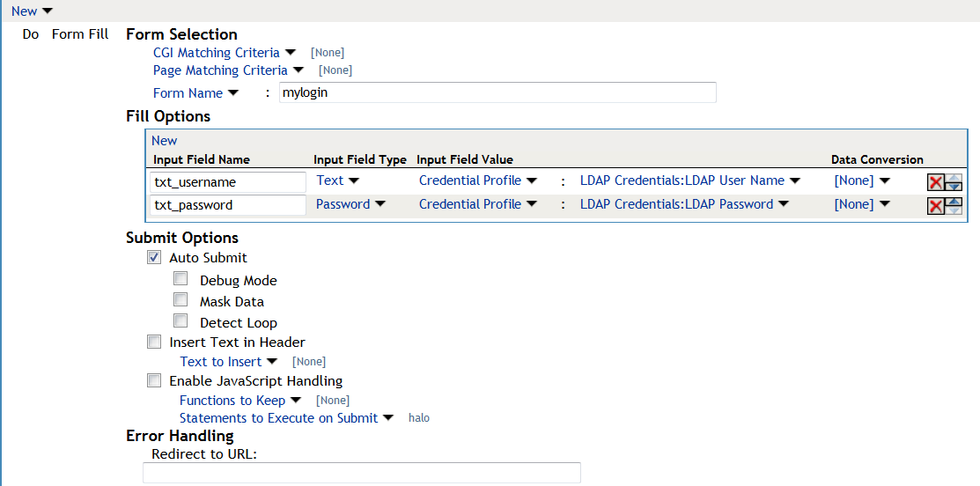Click the Input Field Name column header
Screen dimensions: 980x486
click(202, 159)
